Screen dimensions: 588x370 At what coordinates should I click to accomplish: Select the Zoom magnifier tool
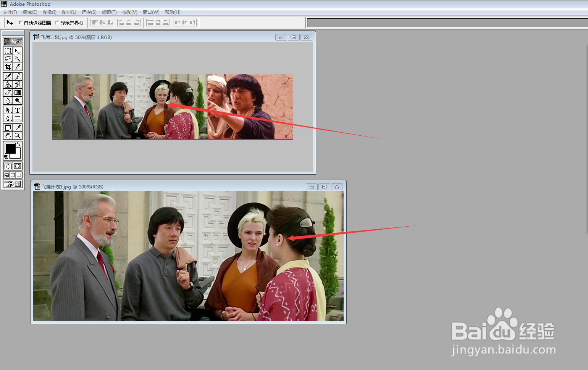click(18, 136)
